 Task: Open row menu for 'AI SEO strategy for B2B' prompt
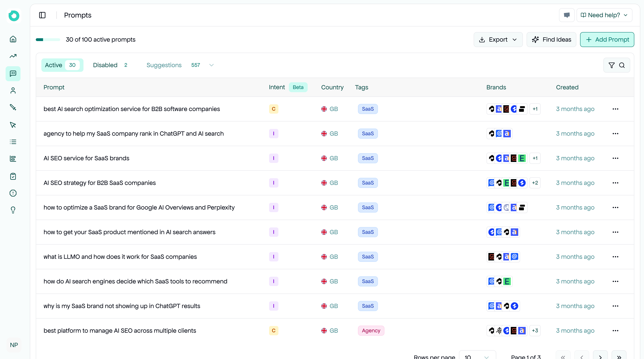coord(615,183)
